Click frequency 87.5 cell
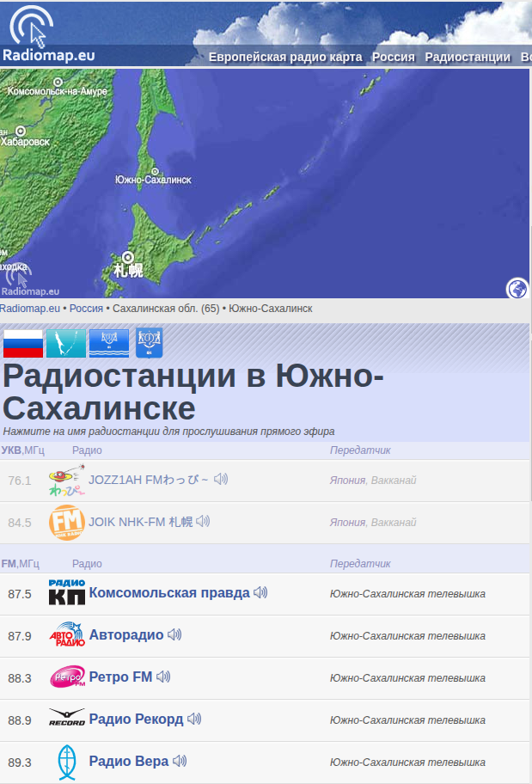This screenshot has width=532, height=784. click(x=20, y=594)
